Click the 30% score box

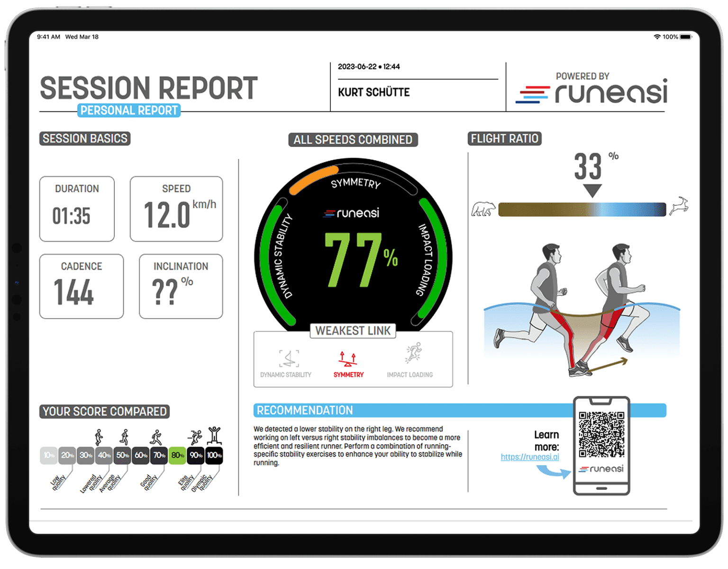[86, 455]
